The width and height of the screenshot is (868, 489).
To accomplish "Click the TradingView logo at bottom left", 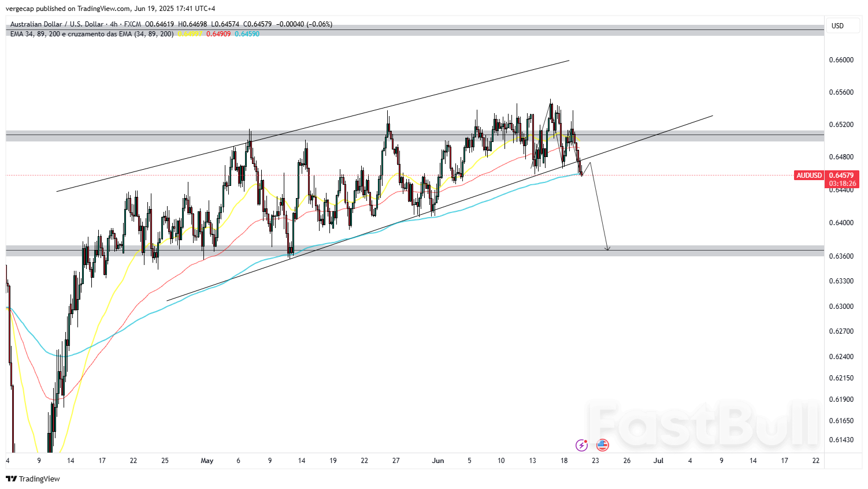I will point(33,479).
